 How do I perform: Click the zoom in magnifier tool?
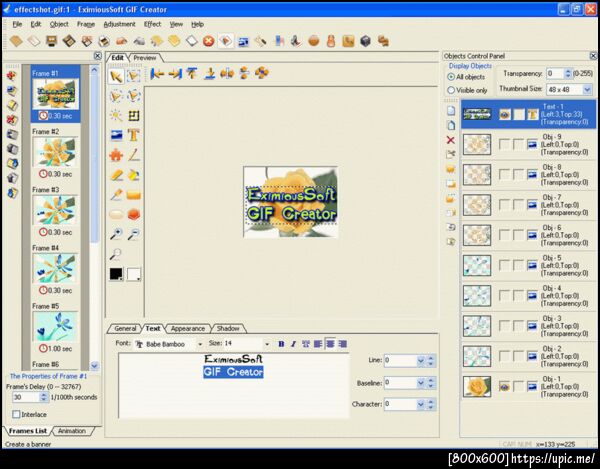(x=116, y=234)
